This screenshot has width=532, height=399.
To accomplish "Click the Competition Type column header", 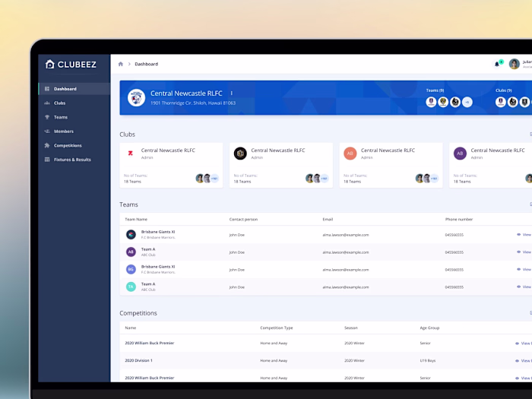I will tap(277, 328).
